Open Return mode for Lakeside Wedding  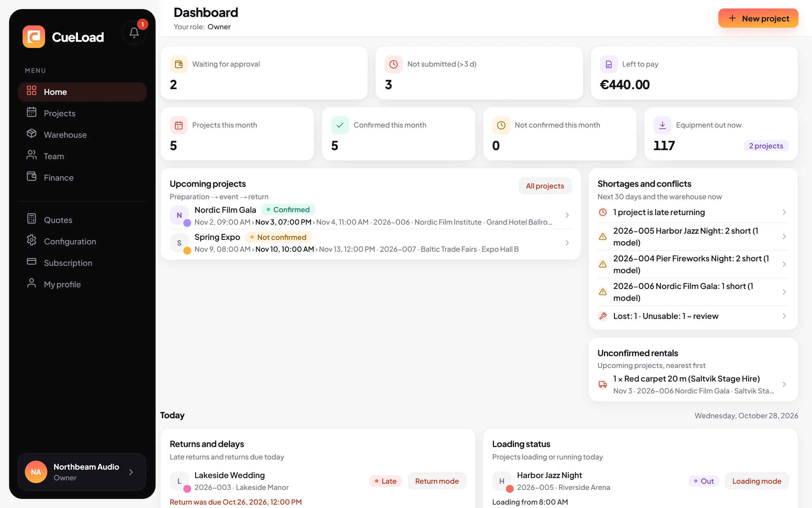437,481
